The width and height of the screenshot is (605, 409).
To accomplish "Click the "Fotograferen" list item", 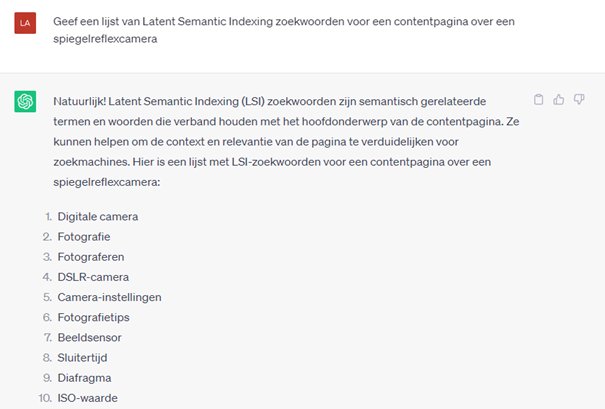I will coord(91,257).
